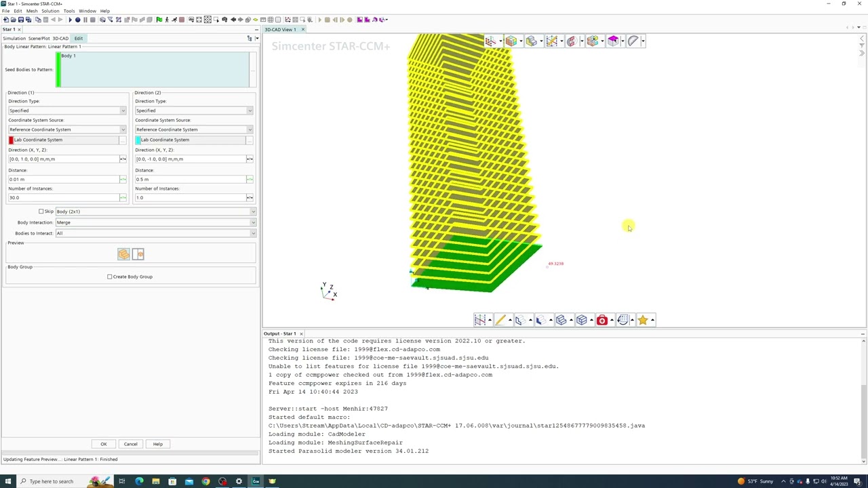
Task: Click the Save simulation icon in toolbar
Action: click(x=20, y=20)
